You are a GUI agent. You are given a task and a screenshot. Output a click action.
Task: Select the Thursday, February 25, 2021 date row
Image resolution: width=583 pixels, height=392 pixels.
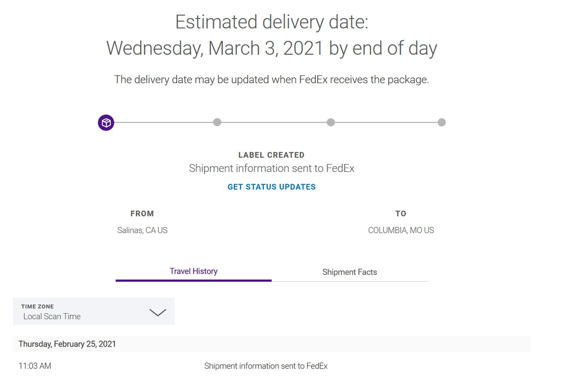(x=67, y=344)
